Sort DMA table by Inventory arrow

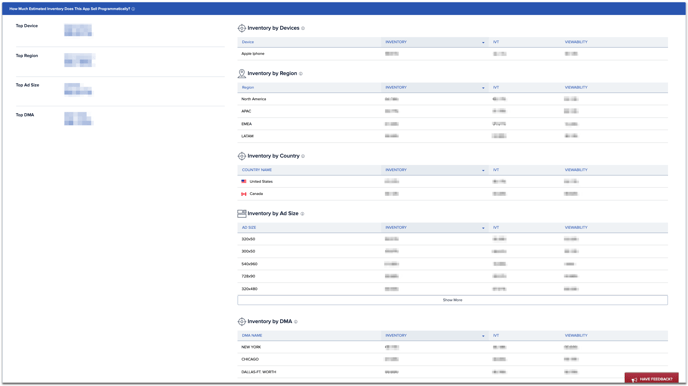(x=483, y=336)
